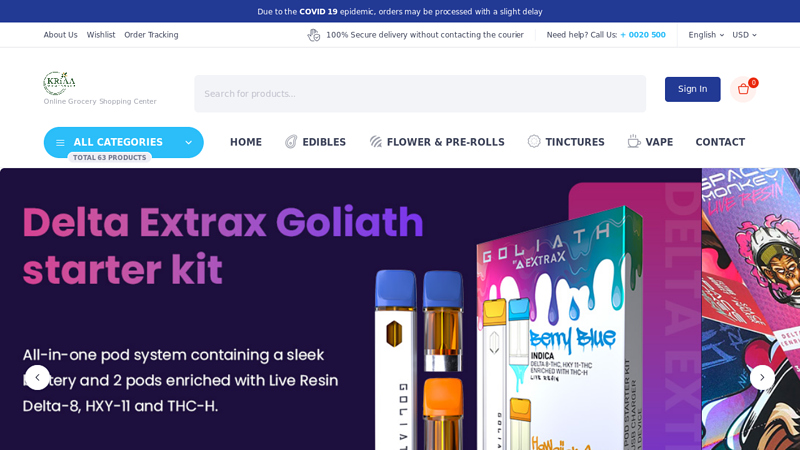The image size is (800, 450).
Task: Open the Wishlist link
Action: tap(101, 35)
